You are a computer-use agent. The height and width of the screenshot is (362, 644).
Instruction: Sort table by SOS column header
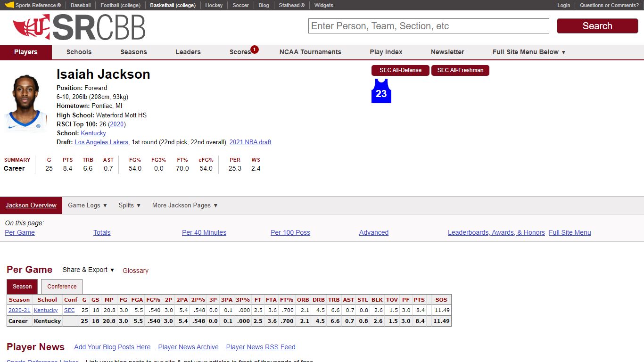[441, 300]
